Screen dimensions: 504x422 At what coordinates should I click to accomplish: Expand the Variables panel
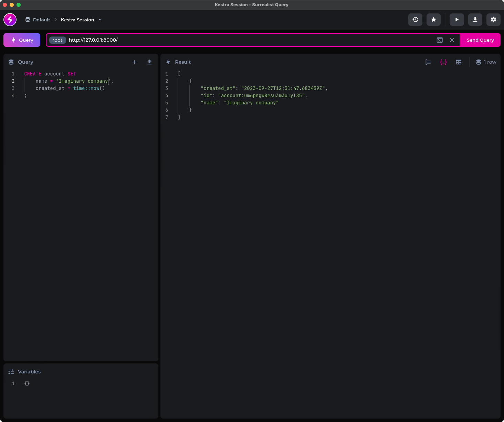tap(29, 372)
